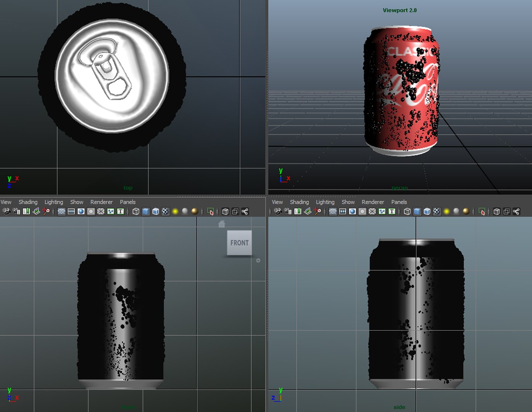Click High Quality gold sphere icon, front panel
This screenshot has width=532, height=412.
point(195,211)
